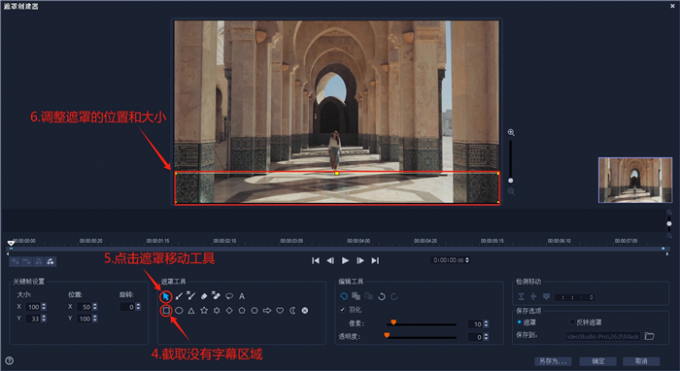Choose the pentagon mask shape
Screen dimensions: 680x371
coord(242,311)
